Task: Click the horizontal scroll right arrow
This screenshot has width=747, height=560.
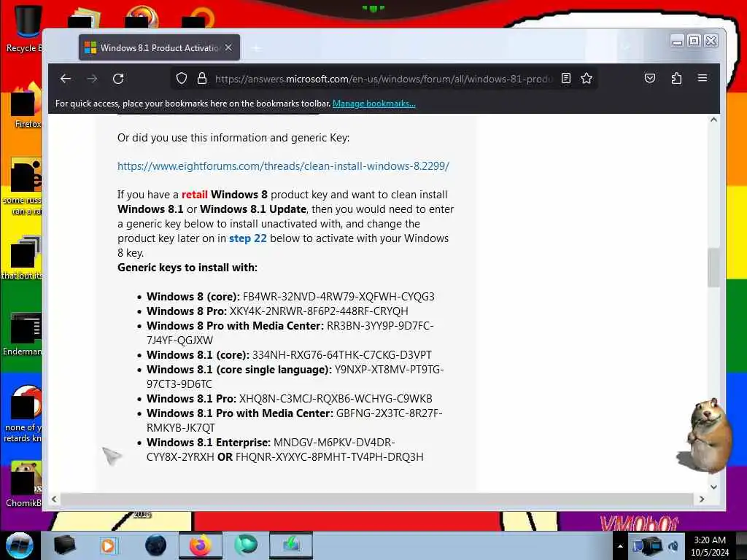Action: pos(702,499)
